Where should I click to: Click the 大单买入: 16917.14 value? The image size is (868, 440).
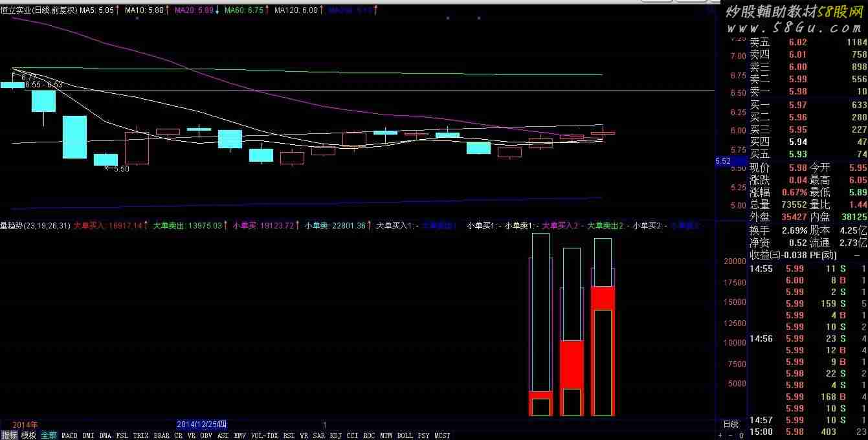(x=108, y=226)
